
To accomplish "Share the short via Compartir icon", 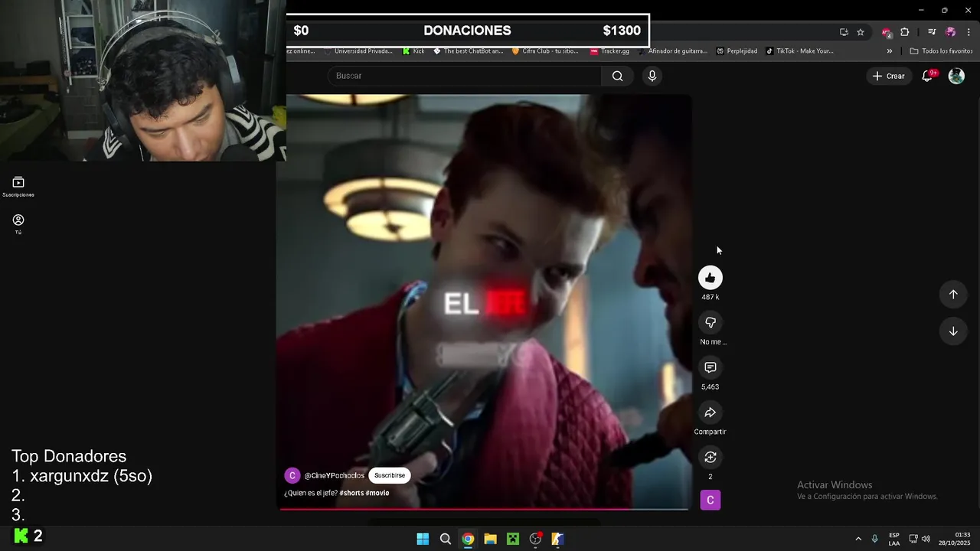I will (710, 412).
